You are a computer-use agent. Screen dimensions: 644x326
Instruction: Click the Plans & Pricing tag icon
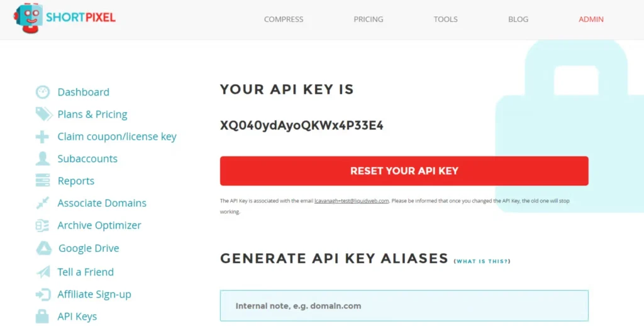click(x=43, y=114)
